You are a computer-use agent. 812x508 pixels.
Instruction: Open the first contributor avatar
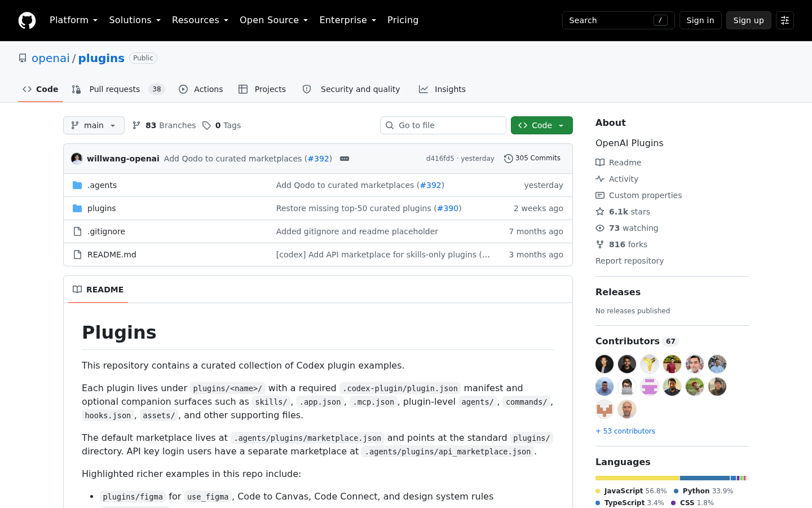point(604,364)
